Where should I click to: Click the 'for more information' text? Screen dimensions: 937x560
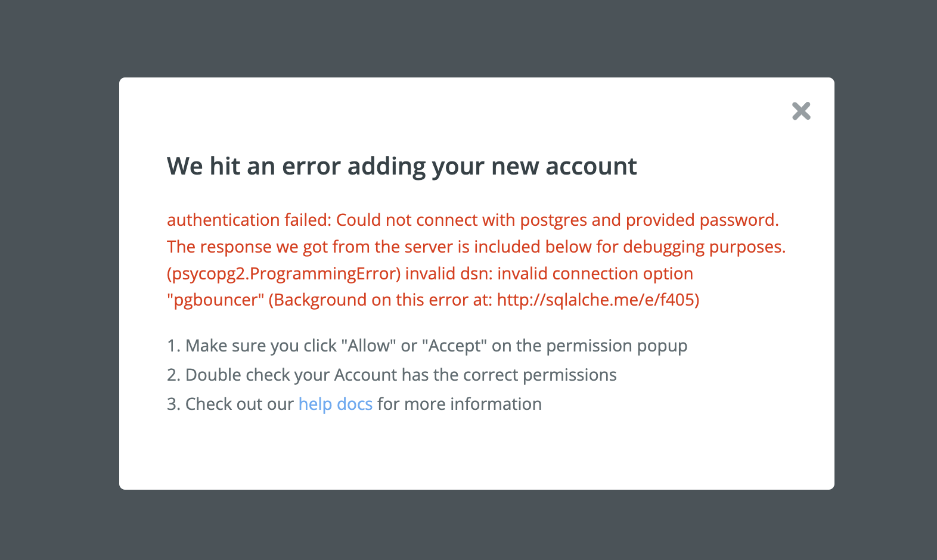[x=458, y=404]
